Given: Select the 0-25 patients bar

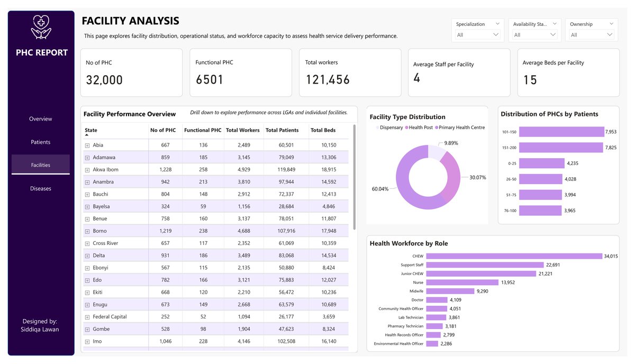Looking at the screenshot, I should (x=542, y=163).
